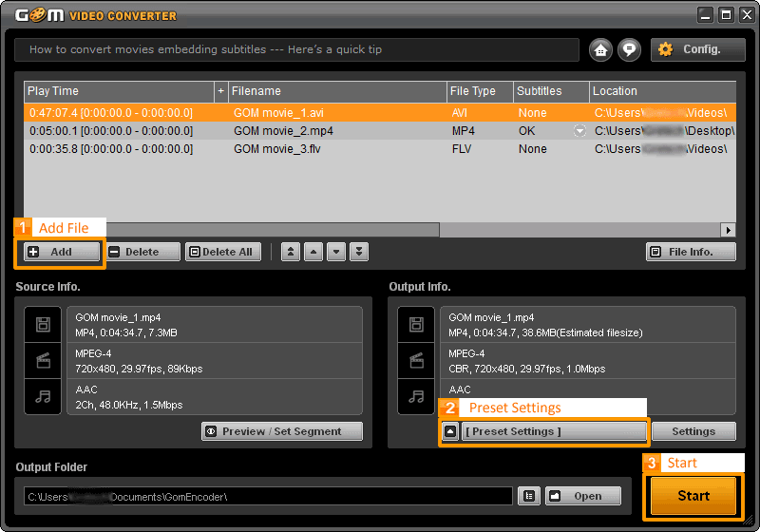Start the conversion

[693, 496]
